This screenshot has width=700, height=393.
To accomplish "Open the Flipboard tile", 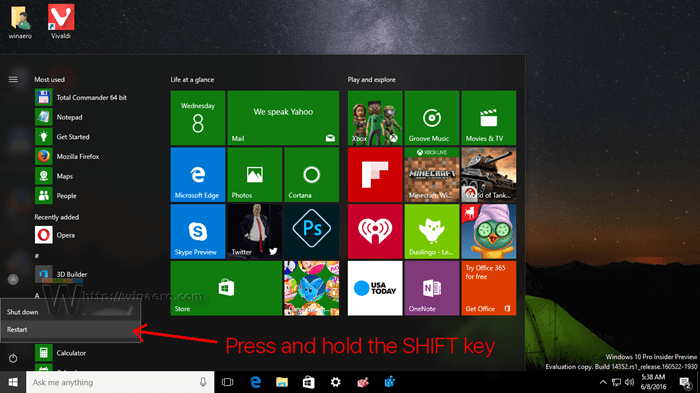I will (x=375, y=175).
